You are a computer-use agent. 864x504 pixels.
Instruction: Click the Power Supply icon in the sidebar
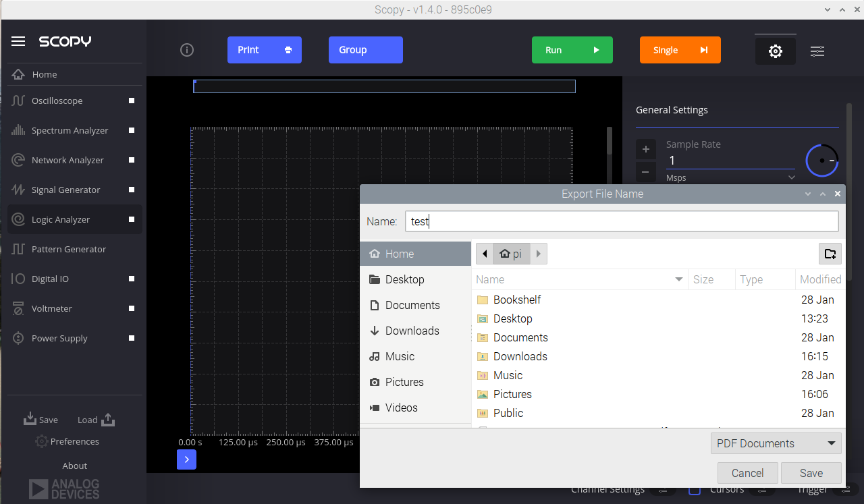[18, 338]
